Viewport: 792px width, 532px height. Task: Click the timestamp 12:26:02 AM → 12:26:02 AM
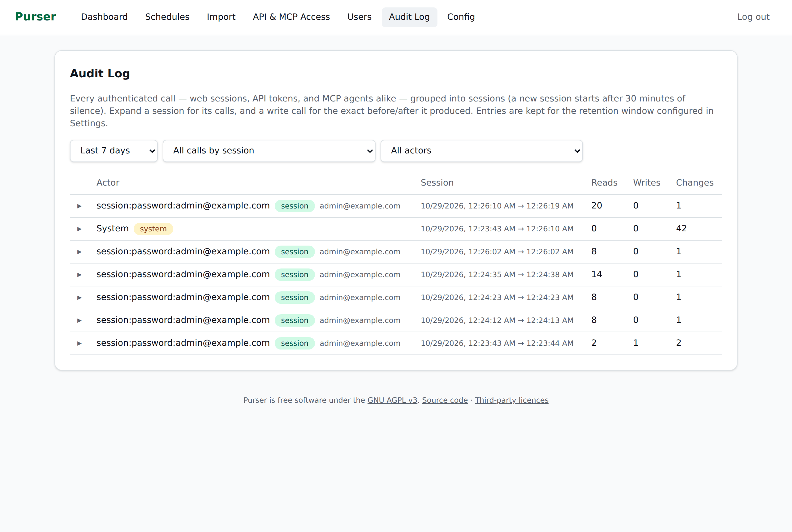click(497, 252)
